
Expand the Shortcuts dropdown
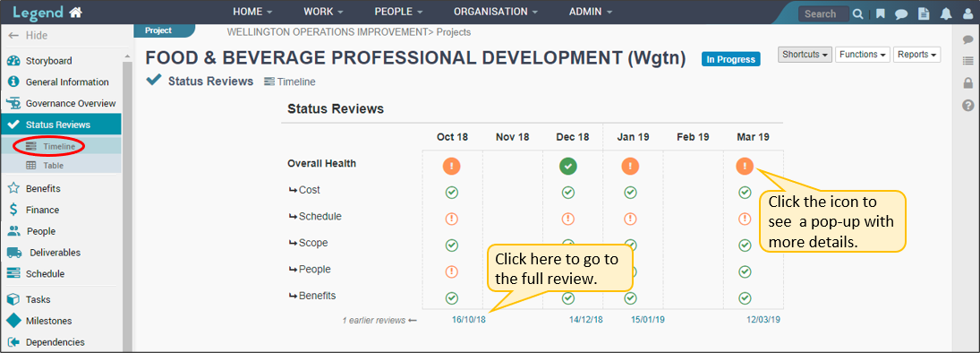coord(805,55)
